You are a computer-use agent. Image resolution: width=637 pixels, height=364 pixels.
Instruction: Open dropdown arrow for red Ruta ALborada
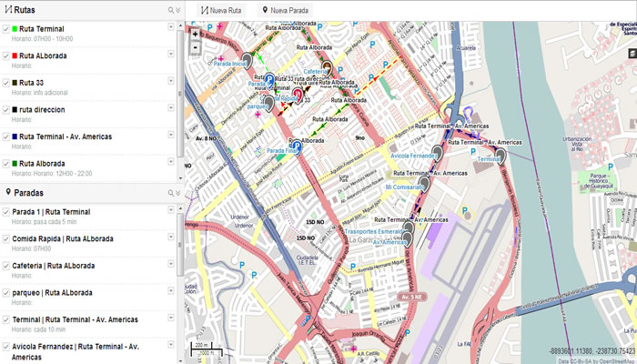coord(171,54)
